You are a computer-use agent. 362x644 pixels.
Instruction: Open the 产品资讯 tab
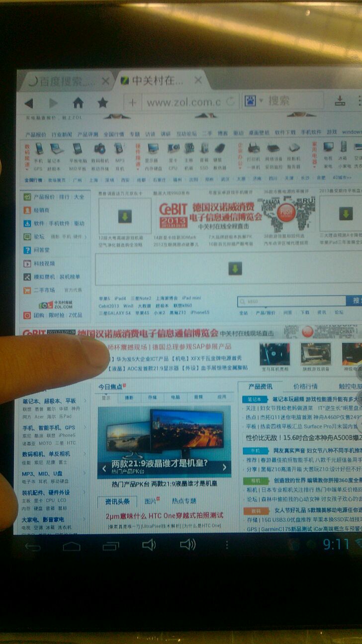[260, 386]
